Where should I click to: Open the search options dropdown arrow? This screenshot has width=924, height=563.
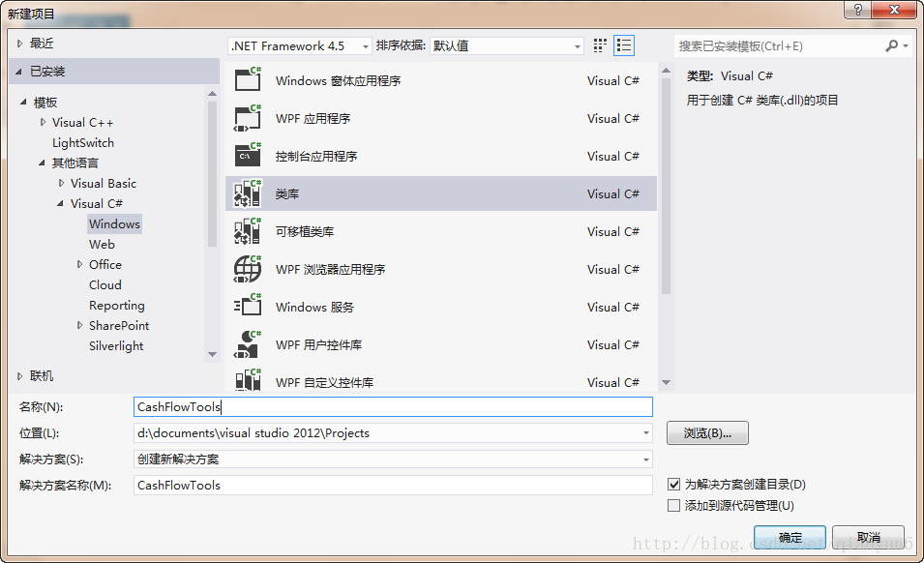tap(906, 45)
